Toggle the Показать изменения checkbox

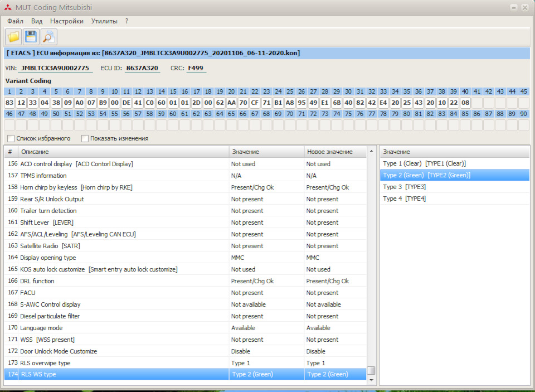coord(85,138)
